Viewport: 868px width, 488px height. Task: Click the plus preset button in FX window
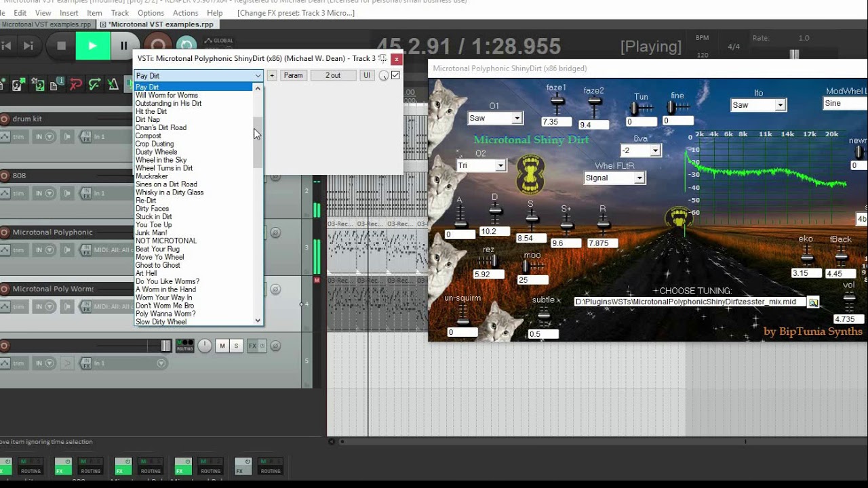tap(271, 75)
